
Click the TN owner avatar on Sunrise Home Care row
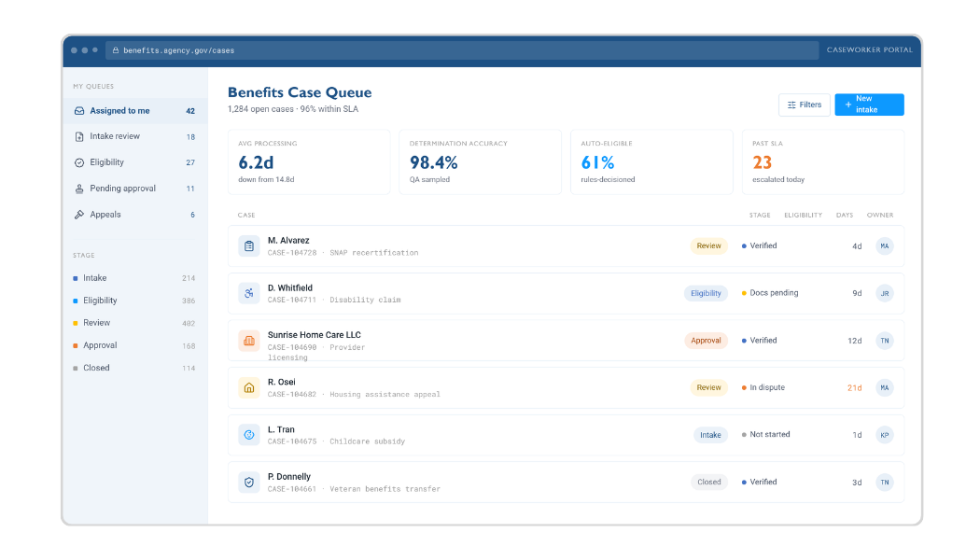coord(885,341)
